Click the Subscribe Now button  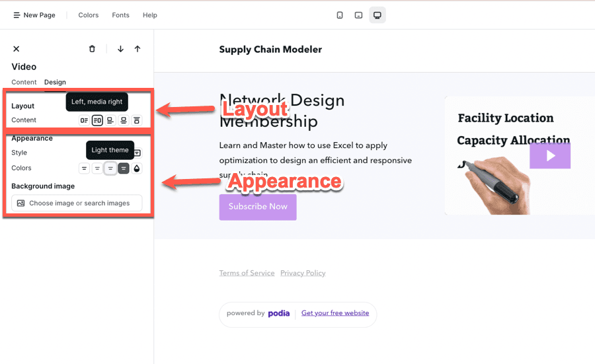(x=258, y=207)
